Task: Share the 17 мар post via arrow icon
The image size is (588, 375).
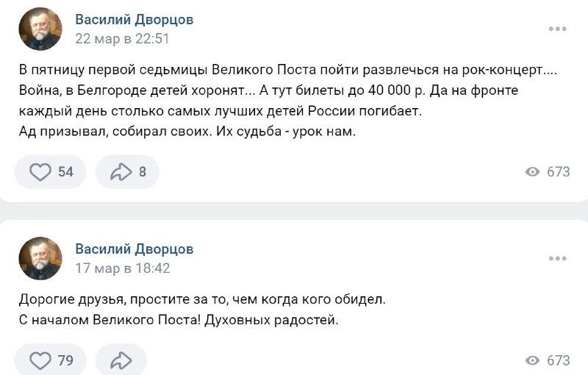Action: click(121, 361)
